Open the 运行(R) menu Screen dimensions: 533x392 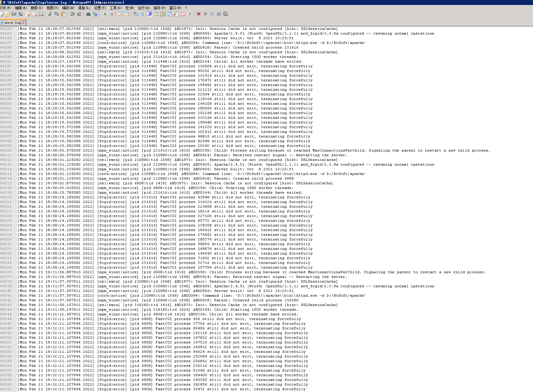[x=143, y=8]
